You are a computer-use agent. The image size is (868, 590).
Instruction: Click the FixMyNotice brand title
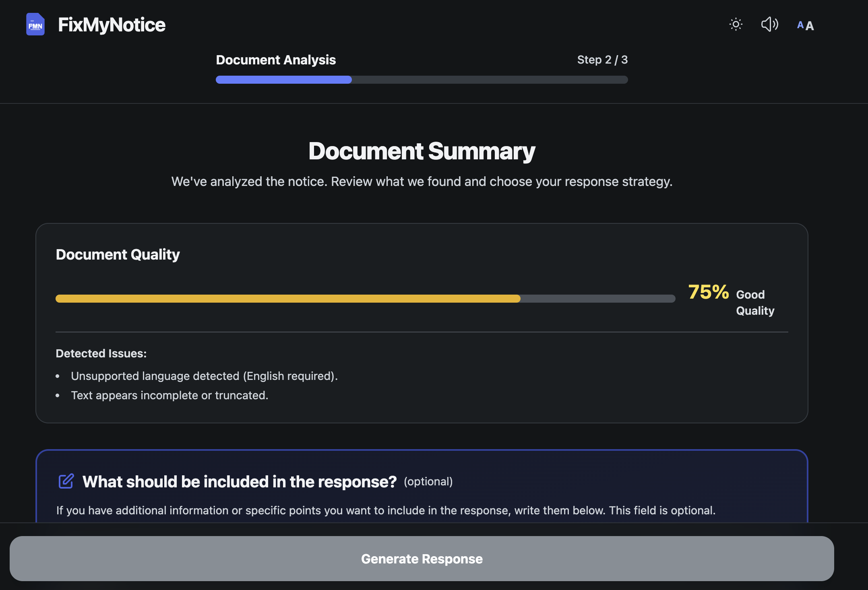point(112,25)
